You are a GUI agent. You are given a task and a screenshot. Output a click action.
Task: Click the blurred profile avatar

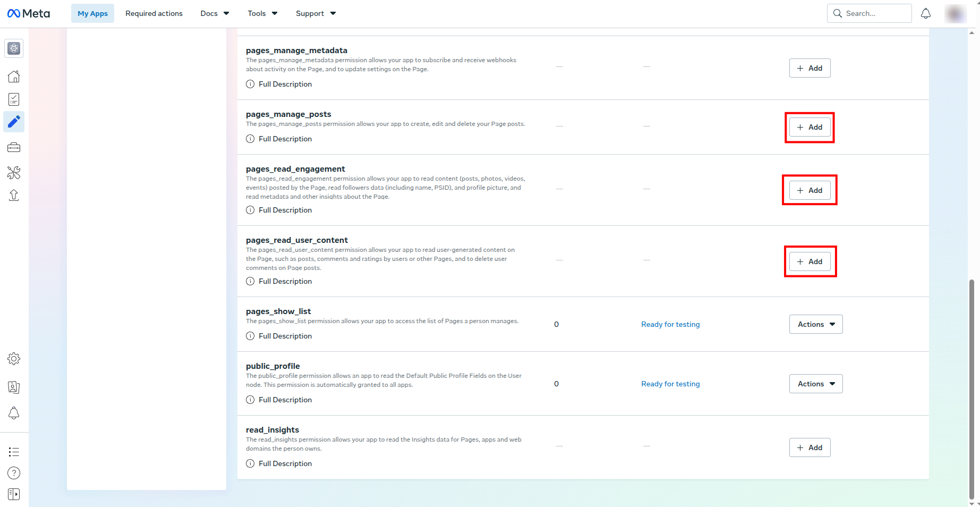pyautogui.click(x=955, y=13)
